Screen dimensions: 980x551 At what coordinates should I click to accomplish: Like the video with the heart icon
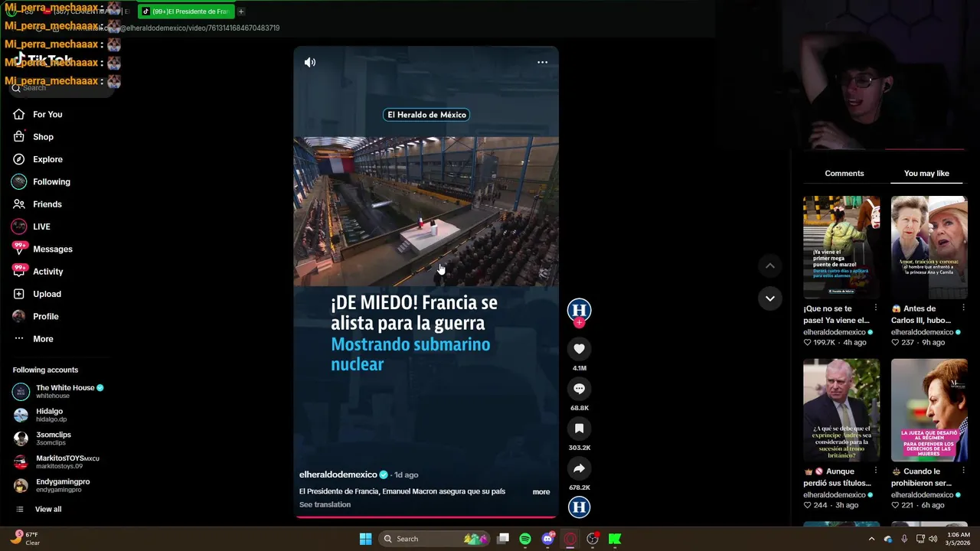[580, 349]
